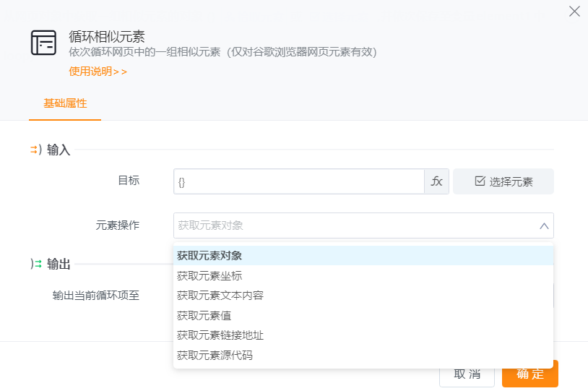The width and height of the screenshot is (588, 391).
Task: Close the dialog with the X icon
Action: pyautogui.click(x=574, y=11)
